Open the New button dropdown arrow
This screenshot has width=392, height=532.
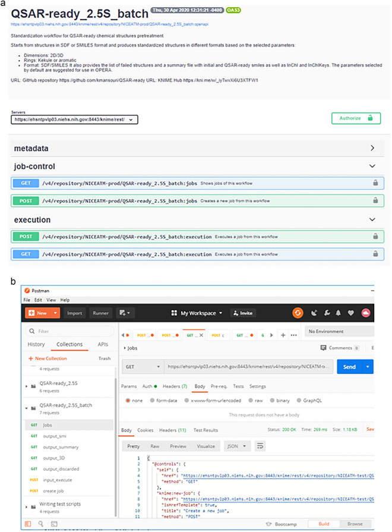tap(55, 313)
